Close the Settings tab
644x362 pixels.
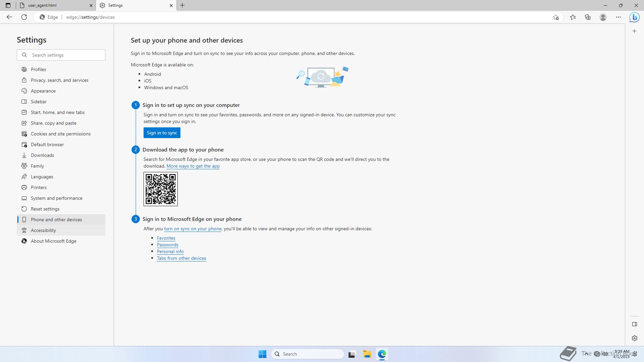171,5
